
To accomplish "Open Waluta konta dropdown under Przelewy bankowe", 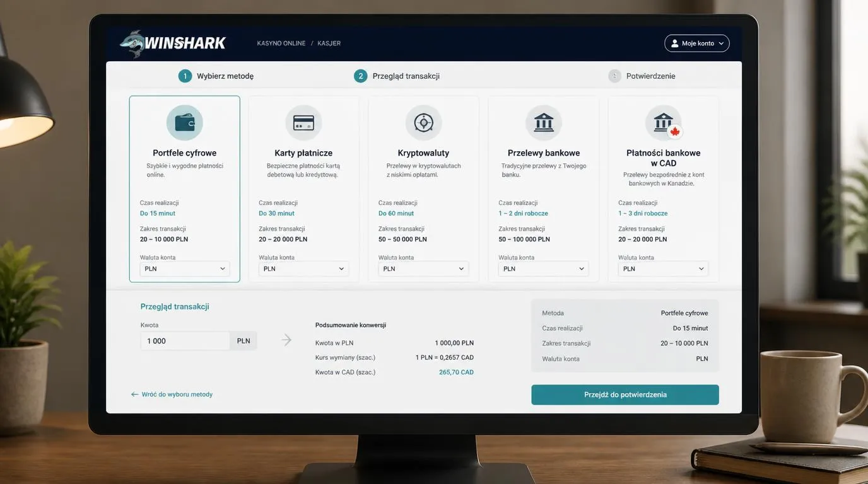I will click(544, 268).
